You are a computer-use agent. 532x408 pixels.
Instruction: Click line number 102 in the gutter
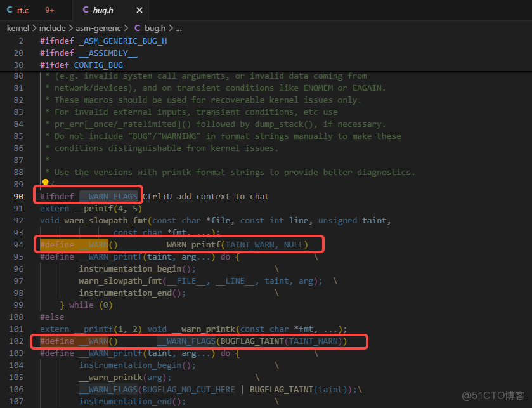pyautogui.click(x=18, y=341)
